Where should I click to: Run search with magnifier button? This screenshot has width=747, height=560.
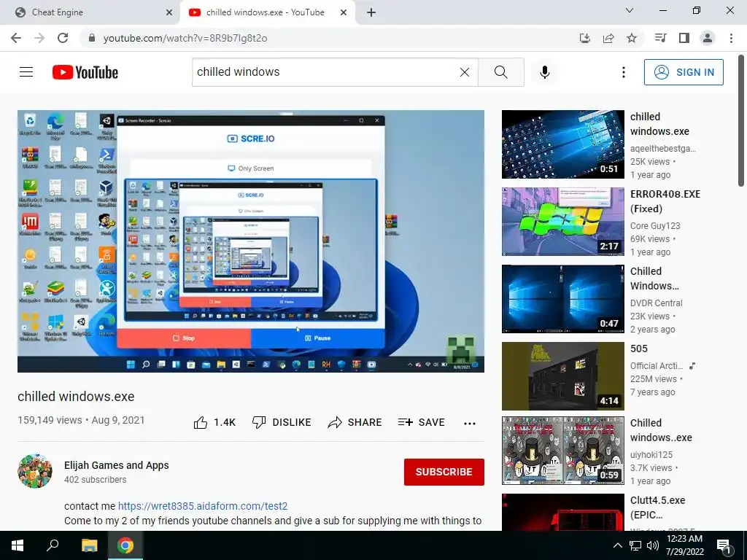coord(500,72)
